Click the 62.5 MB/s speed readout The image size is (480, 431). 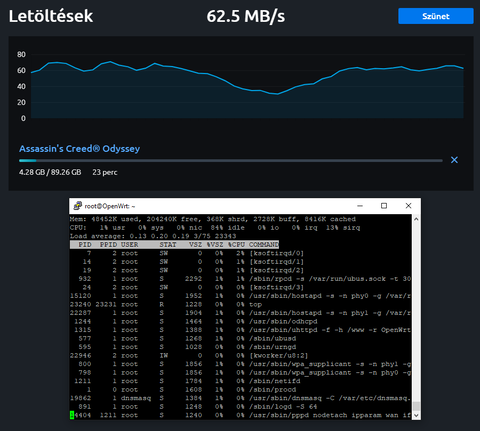246,16
